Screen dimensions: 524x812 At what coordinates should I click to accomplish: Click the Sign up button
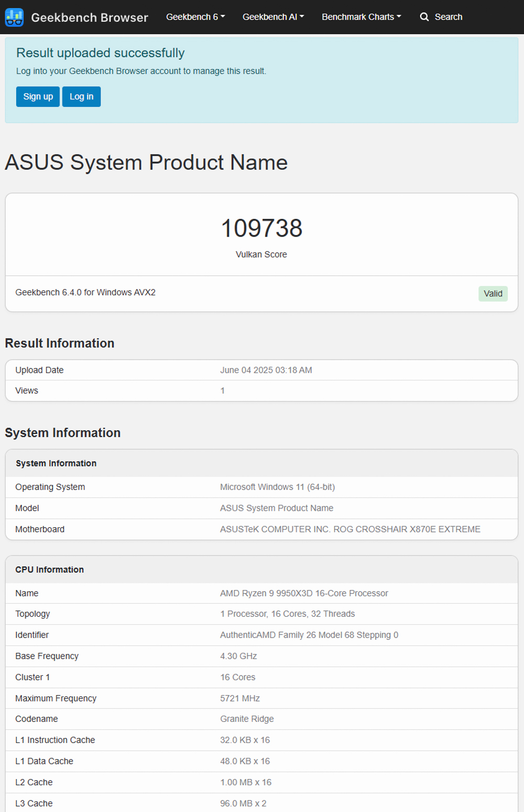click(38, 96)
